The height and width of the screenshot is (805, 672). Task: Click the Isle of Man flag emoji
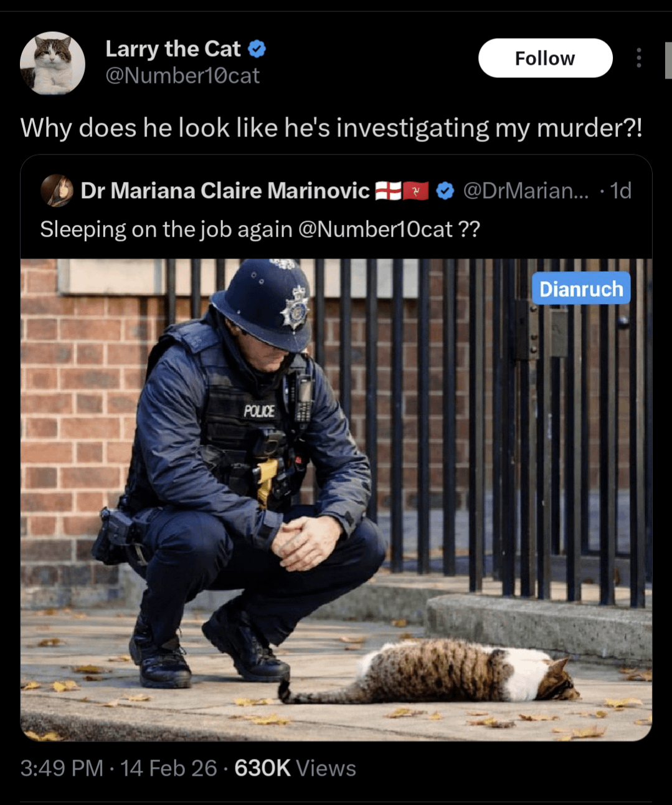pyautogui.click(x=415, y=191)
